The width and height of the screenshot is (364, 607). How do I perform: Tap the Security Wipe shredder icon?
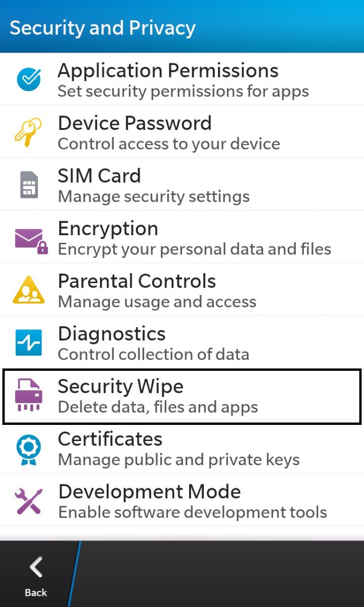(x=29, y=395)
